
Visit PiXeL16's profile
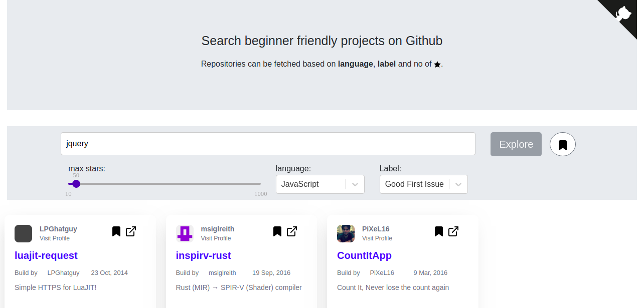(377, 238)
